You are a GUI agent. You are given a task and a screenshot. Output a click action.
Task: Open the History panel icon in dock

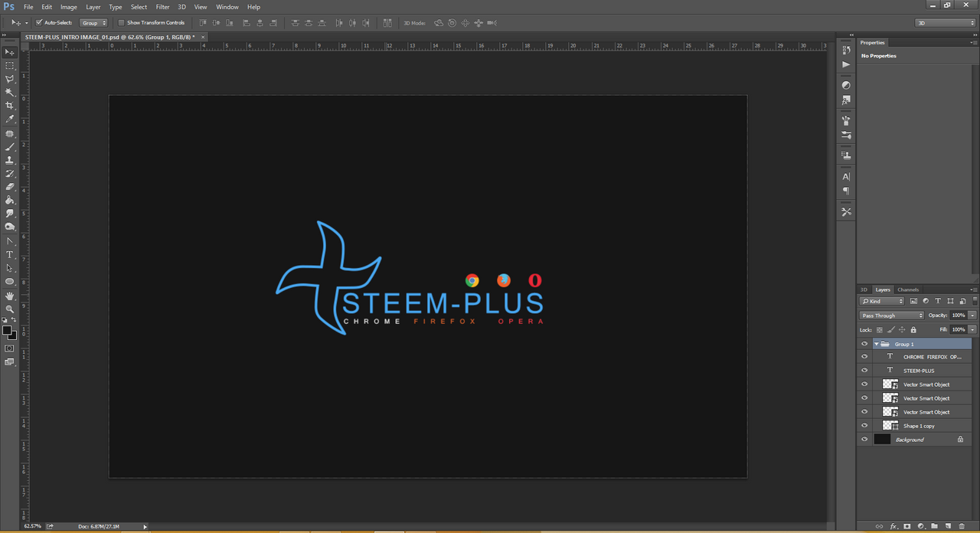(x=846, y=49)
